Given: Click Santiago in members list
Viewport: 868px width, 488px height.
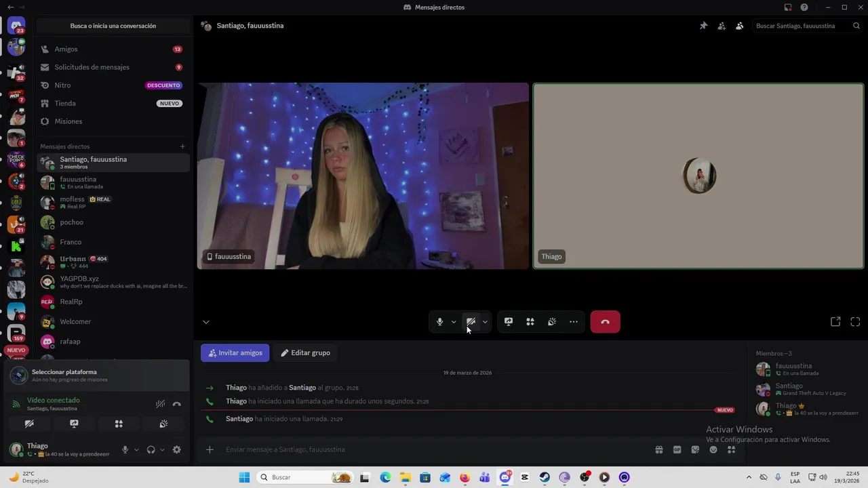Looking at the screenshot, I should click(x=807, y=389).
